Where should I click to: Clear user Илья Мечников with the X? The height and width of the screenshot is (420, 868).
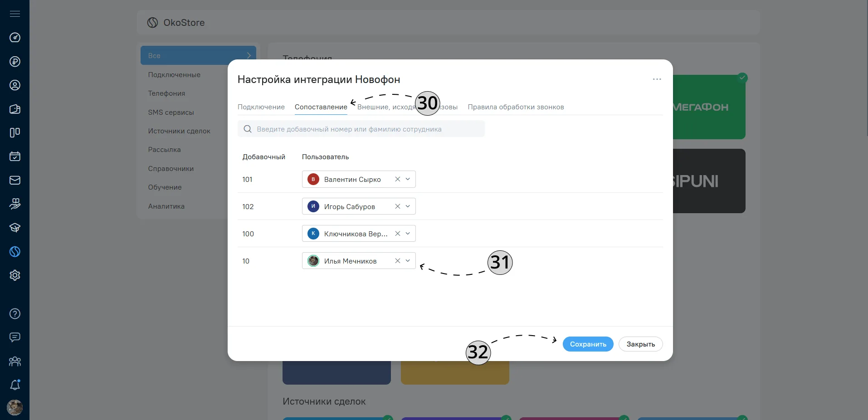(x=397, y=261)
